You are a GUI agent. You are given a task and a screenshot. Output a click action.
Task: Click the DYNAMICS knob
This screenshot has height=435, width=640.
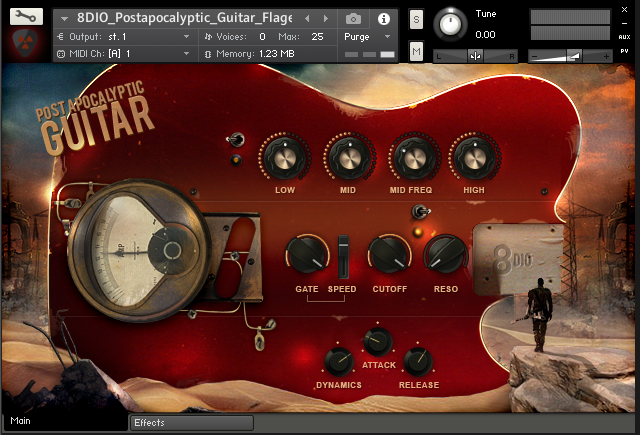point(339,362)
